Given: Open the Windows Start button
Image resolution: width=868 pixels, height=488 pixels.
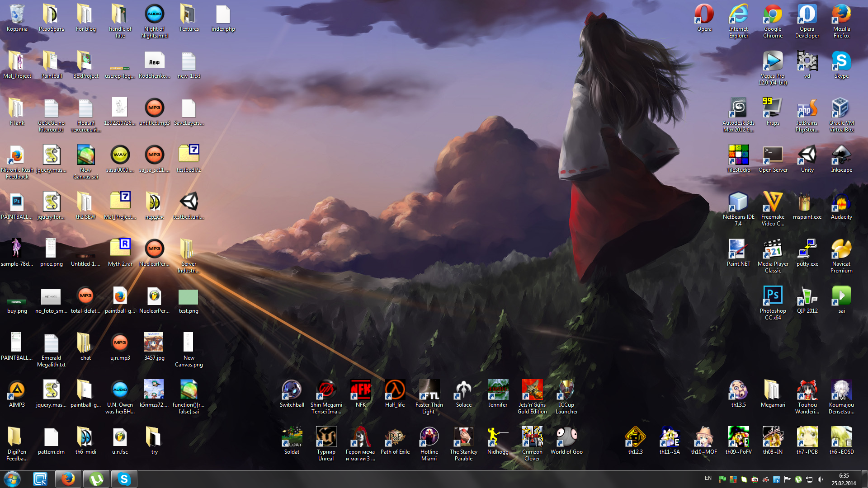Looking at the screenshot, I should point(12,479).
